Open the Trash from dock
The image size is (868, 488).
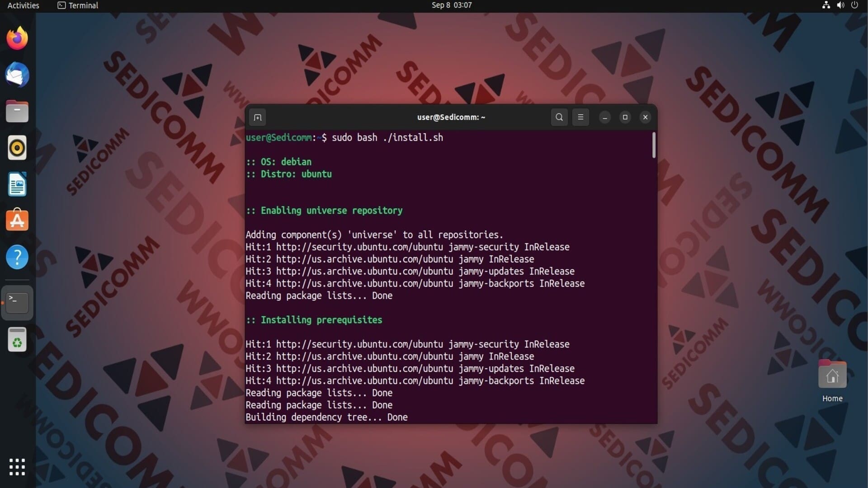17,340
